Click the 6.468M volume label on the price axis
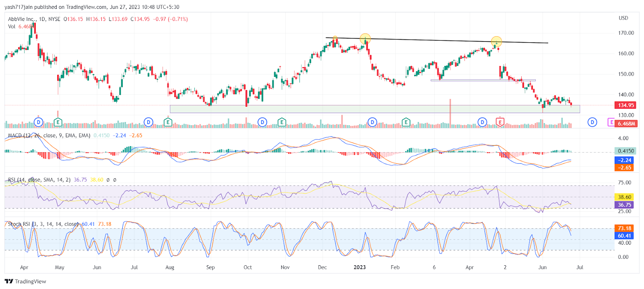 (x=625, y=124)
